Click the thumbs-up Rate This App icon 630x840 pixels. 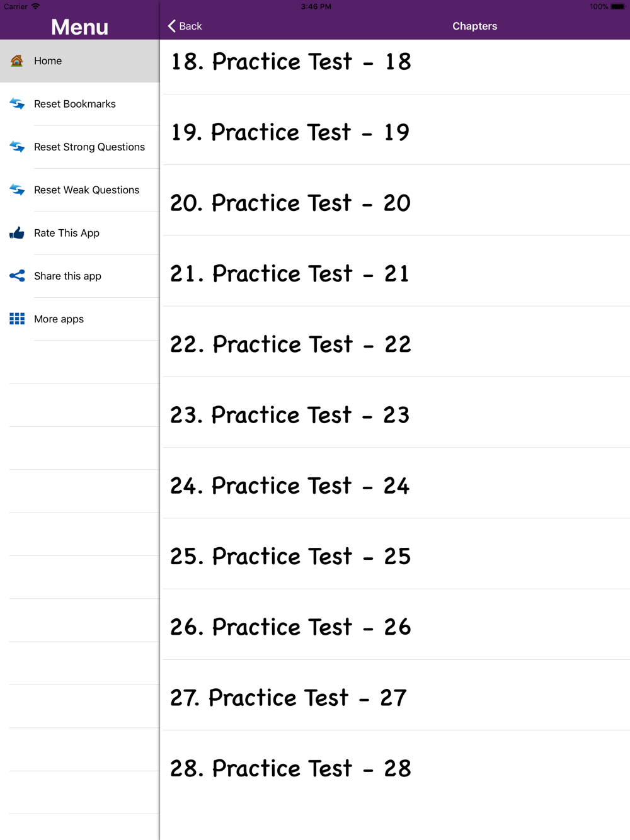tap(17, 233)
